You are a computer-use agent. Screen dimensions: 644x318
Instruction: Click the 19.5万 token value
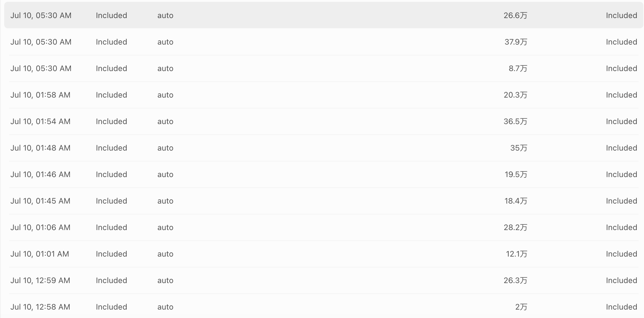[516, 174]
